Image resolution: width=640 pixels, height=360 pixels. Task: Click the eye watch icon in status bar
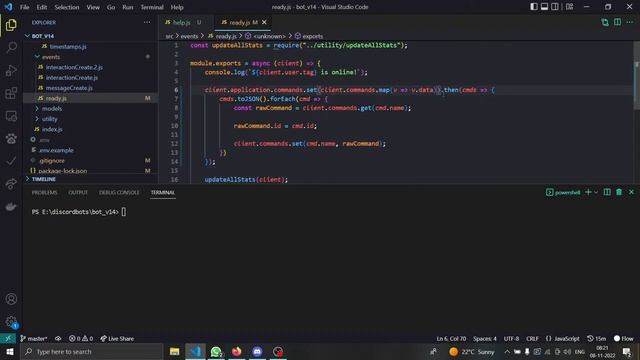58,338
